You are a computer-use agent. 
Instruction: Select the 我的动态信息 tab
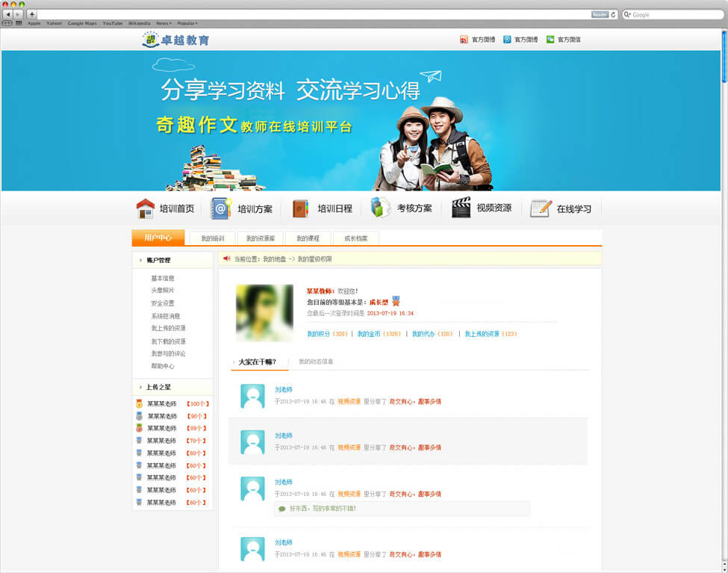pos(316,362)
